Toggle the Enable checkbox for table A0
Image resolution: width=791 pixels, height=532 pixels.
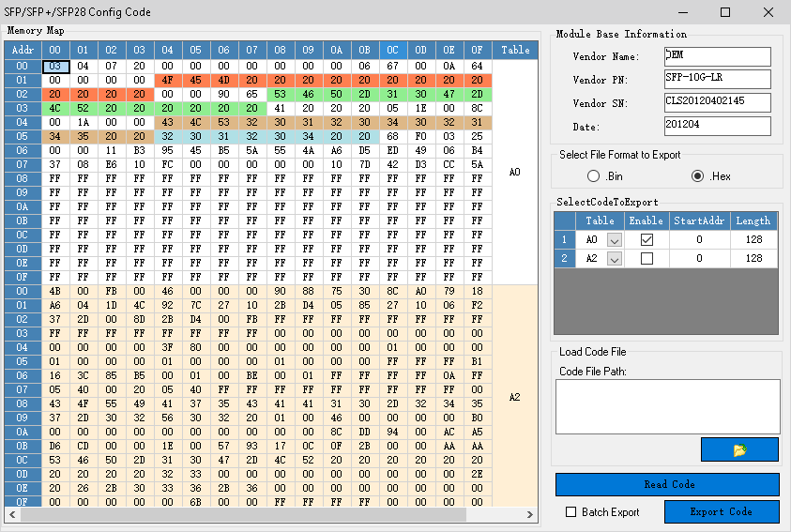pos(646,239)
